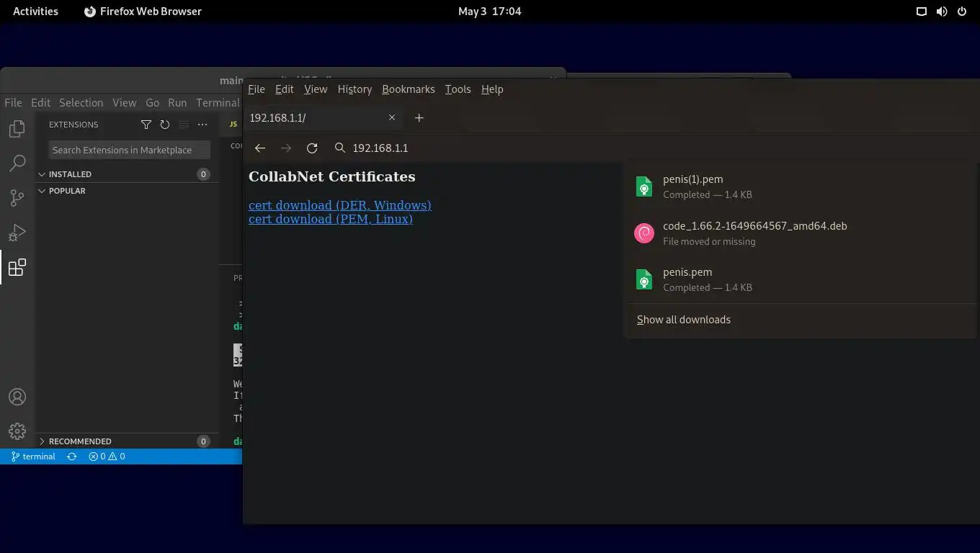The height and width of the screenshot is (553, 980).
Task: Open errors and warnings in status bar
Action: click(x=107, y=457)
